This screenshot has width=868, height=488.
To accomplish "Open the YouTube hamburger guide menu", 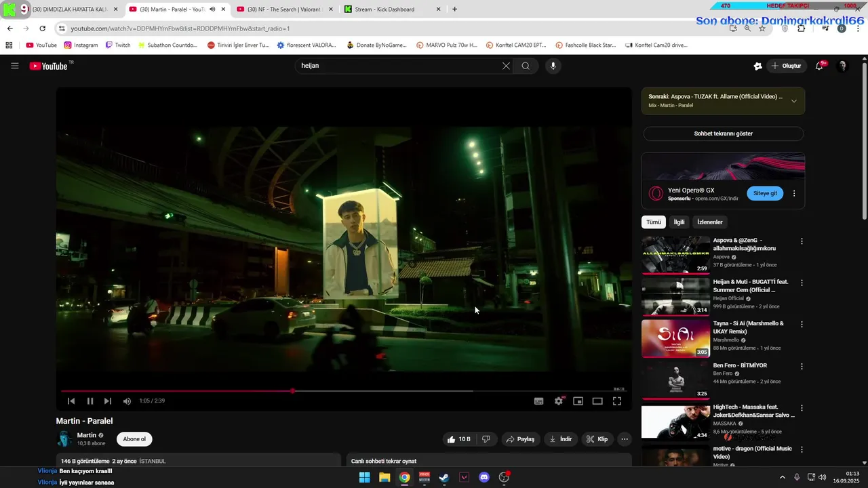I will pyautogui.click(x=15, y=66).
